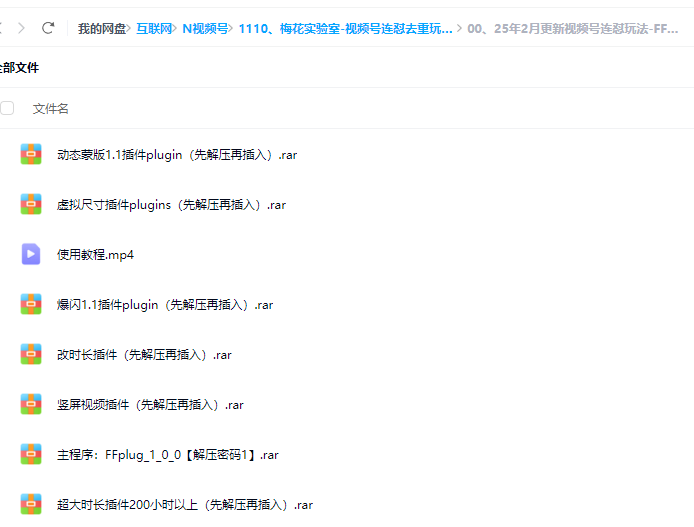
Task: Click the back arrow in navigation bar
Action: 14,29
